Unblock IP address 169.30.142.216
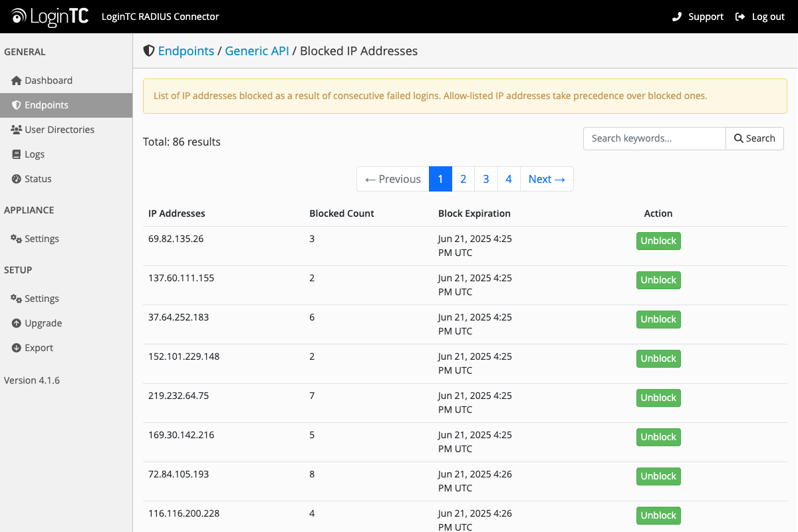 click(658, 437)
